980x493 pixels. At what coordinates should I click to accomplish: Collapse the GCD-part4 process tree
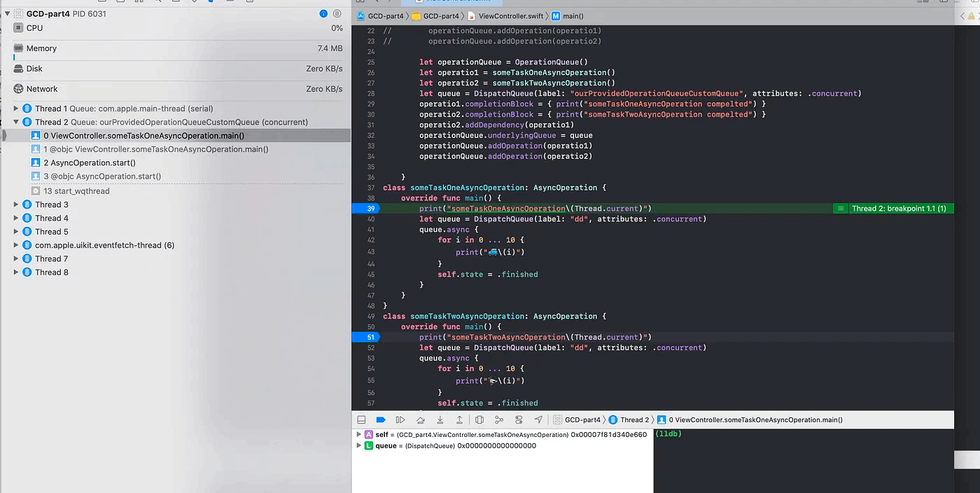(7, 13)
